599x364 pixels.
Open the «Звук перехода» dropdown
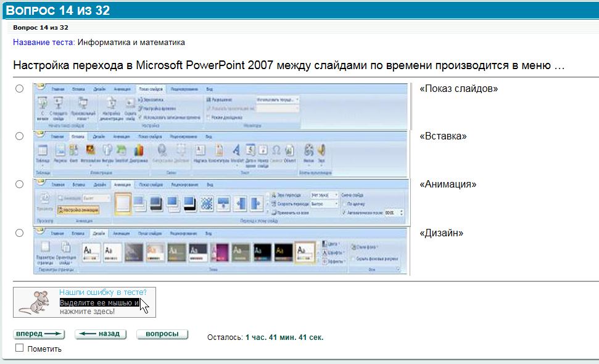[x=324, y=195]
